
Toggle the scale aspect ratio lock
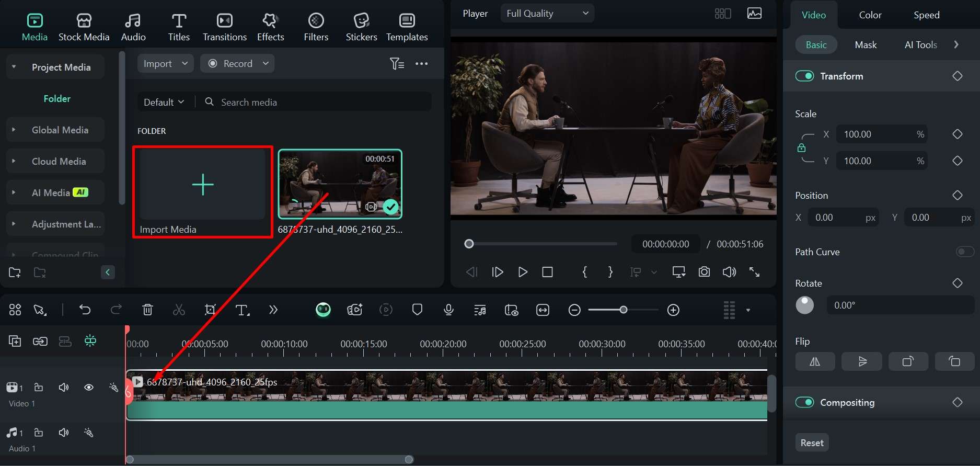coord(802,148)
